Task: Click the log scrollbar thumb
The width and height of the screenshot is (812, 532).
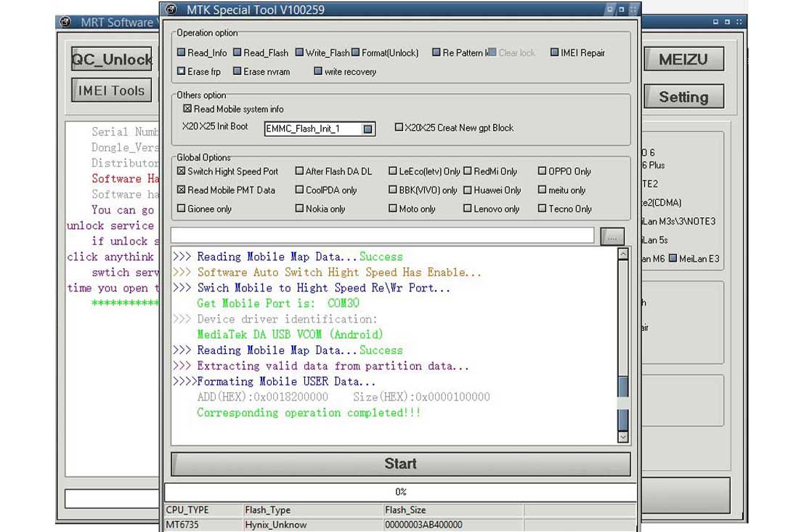Action: [623, 404]
